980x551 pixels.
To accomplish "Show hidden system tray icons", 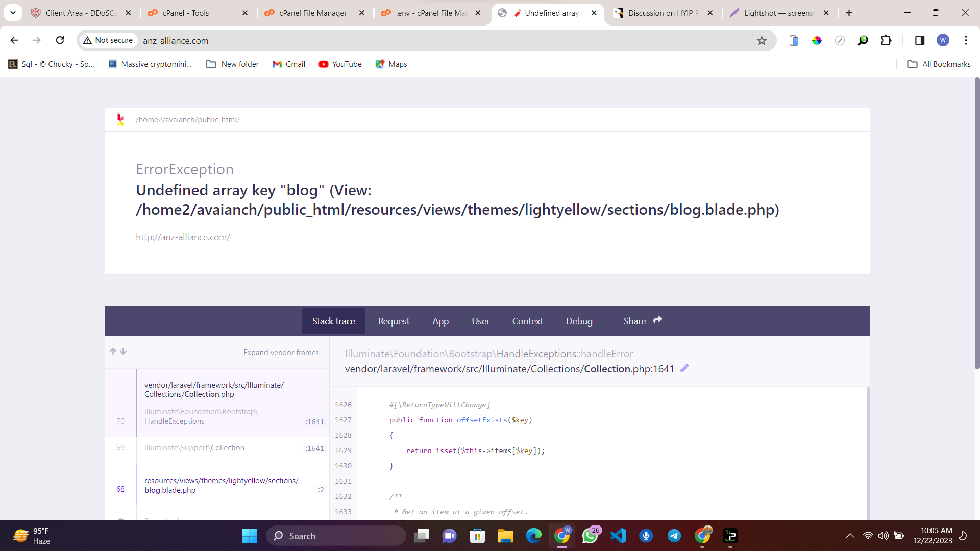I will (x=850, y=536).
